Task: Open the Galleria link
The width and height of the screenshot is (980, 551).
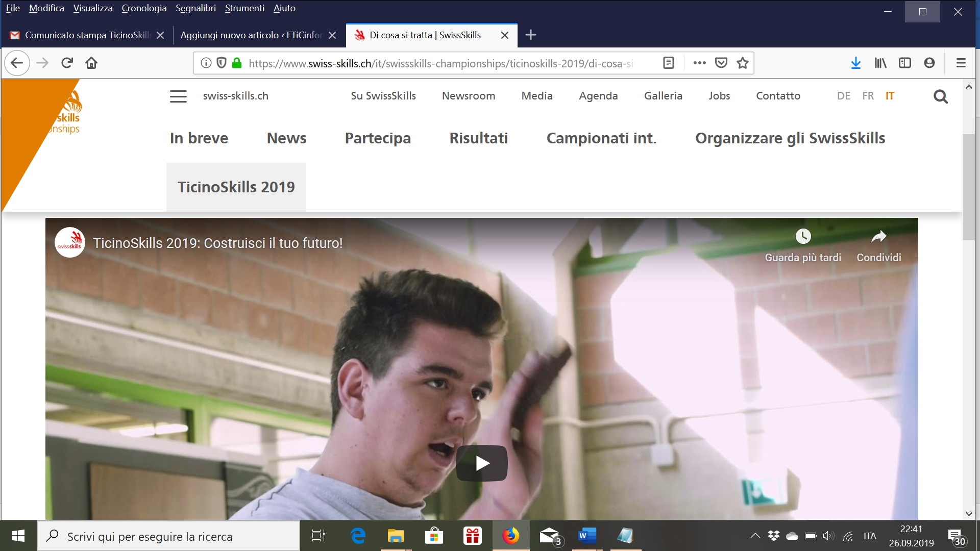Action: click(663, 96)
